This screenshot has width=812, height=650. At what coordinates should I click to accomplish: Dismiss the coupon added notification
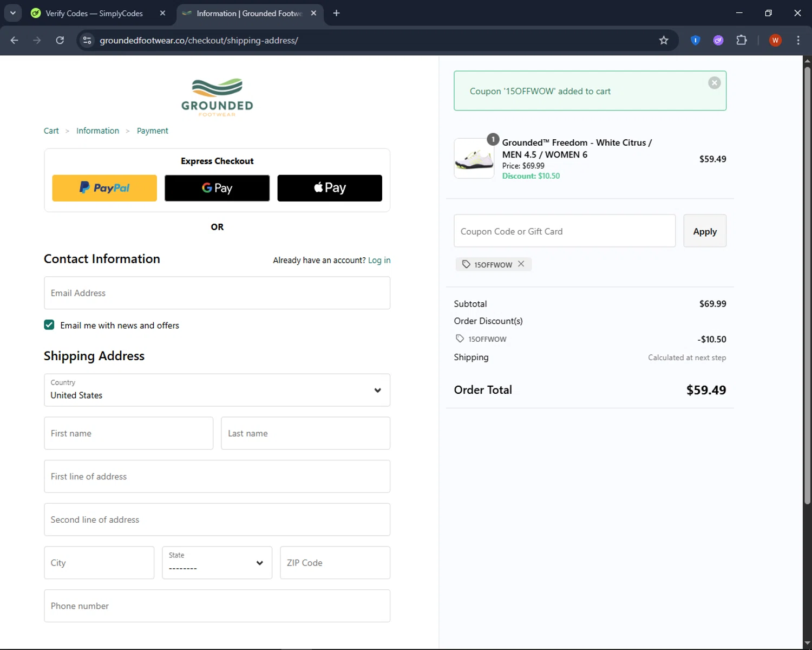715,83
